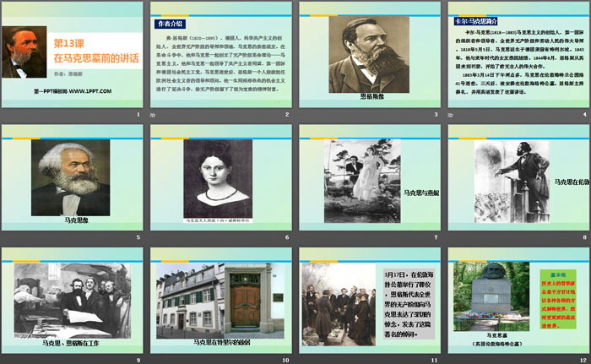Click slide number 8 label
The image size is (591, 364).
(x=584, y=237)
